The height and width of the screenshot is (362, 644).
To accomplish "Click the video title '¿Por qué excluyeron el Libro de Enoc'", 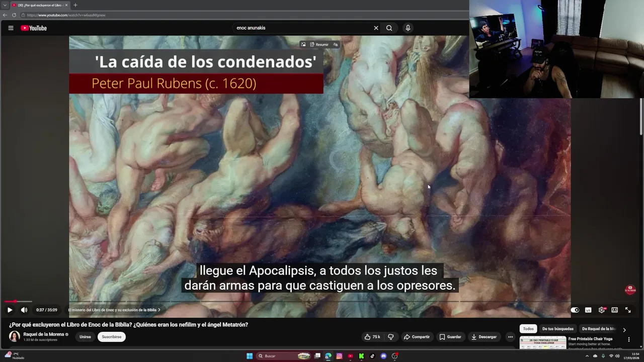I will click(x=128, y=325).
